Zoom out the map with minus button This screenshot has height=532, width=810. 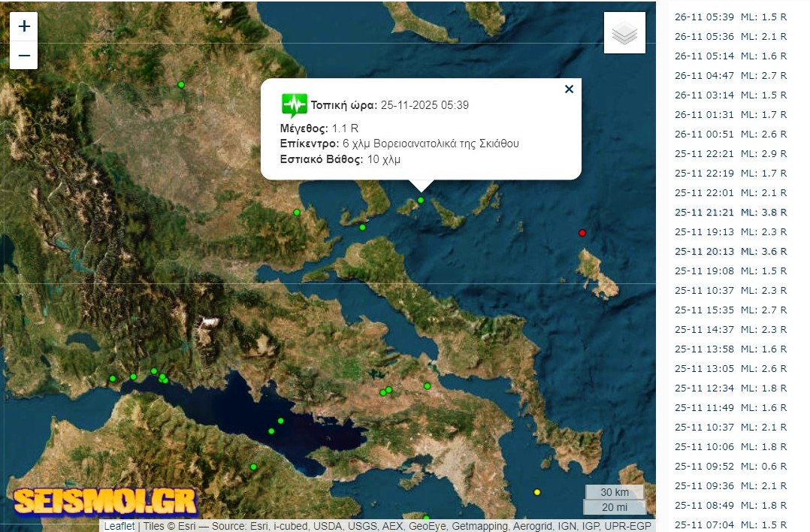[x=24, y=56]
